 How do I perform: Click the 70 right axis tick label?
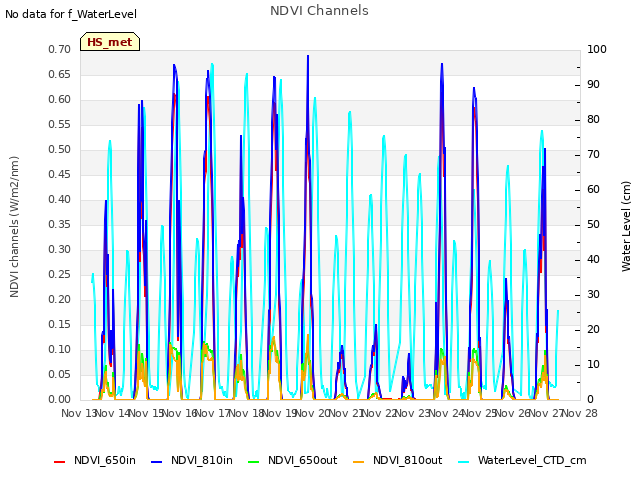pyautogui.click(x=593, y=155)
